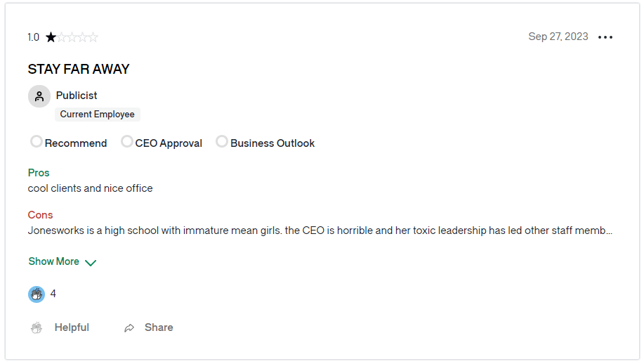Expand the review with Show More
The height and width of the screenshot is (364, 644).
(62, 261)
